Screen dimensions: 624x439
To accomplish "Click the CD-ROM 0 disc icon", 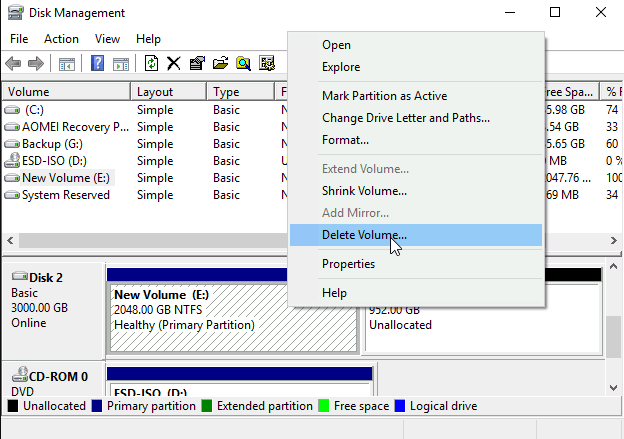I will click(20, 374).
